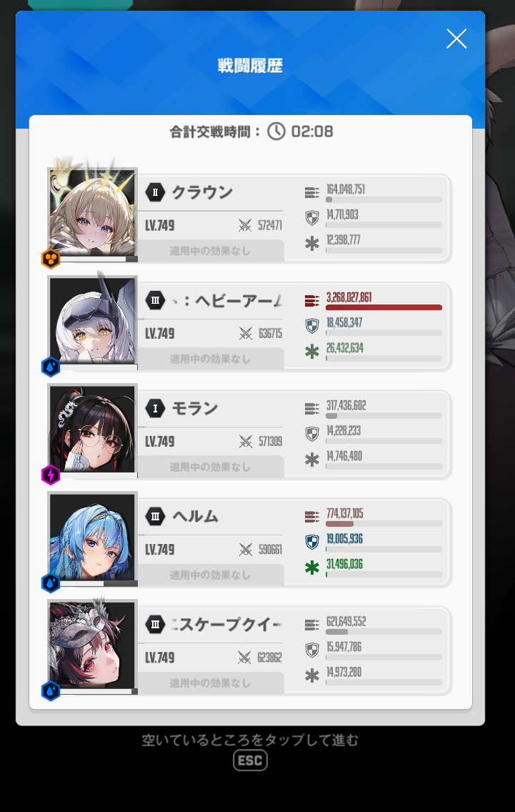The image size is (515, 812).
Task: Select the white-haired helmet character portrait
Action: point(93,320)
